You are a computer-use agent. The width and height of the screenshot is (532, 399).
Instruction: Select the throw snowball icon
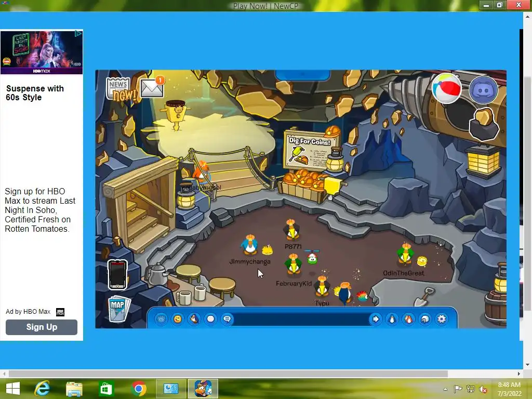pyautogui.click(x=211, y=319)
